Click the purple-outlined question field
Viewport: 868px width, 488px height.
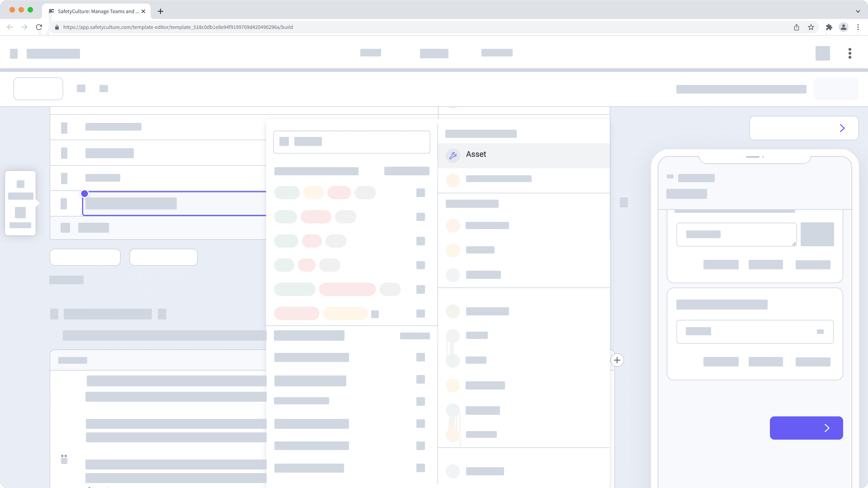tap(175, 203)
